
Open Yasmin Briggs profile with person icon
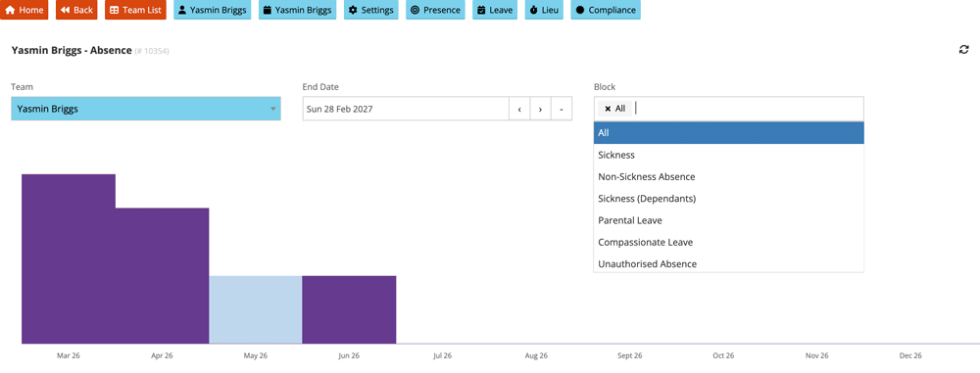pos(213,10)
